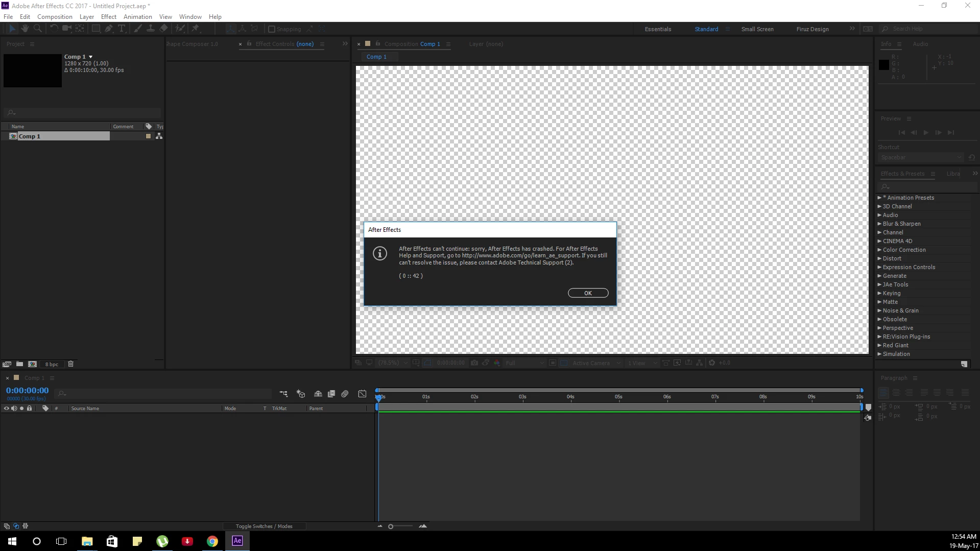Select the Rectangle shape tool

point(95,29)
